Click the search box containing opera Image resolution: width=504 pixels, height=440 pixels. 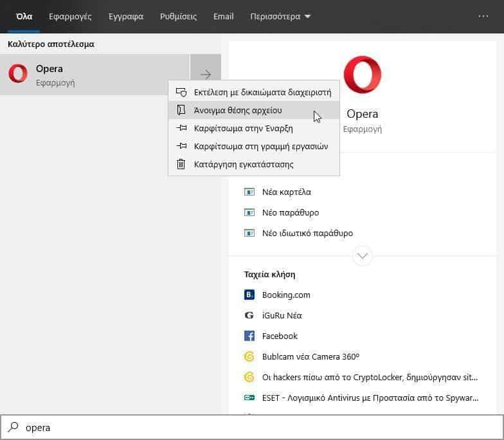pyautogui.click(x=252, y=427)
